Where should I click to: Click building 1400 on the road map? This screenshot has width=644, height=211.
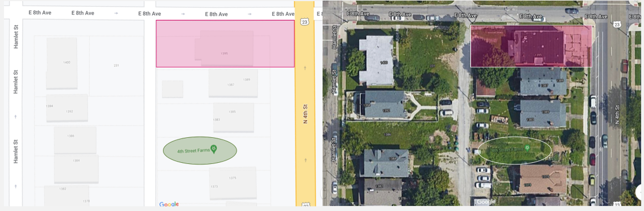point(62,63)
